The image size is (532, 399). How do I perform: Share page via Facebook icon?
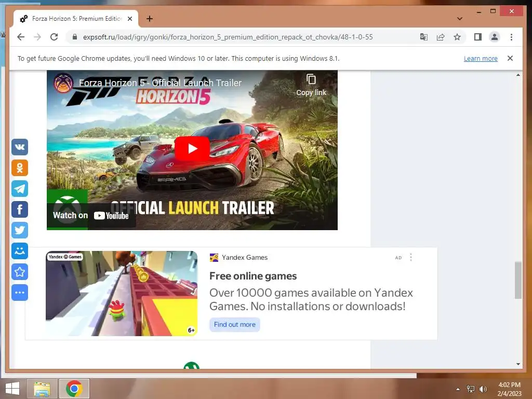coord(20,209)
